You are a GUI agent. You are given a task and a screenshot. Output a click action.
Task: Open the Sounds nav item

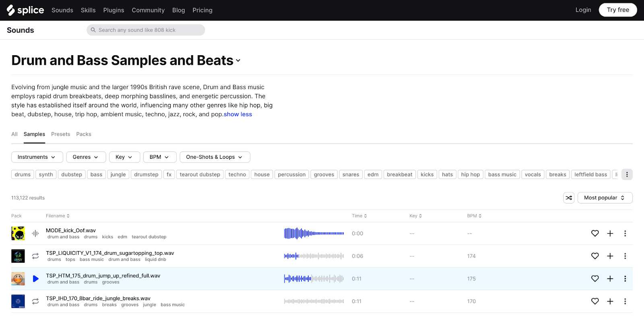[62, 10]
